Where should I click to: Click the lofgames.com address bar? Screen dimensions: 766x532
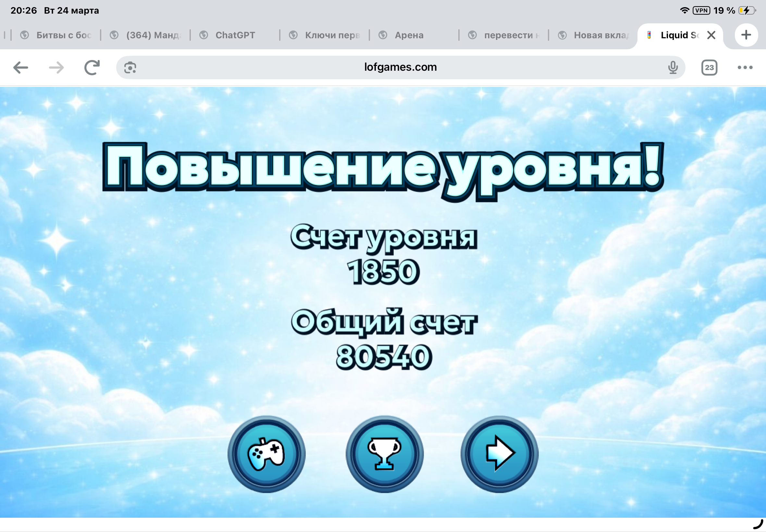pos(400,68)
